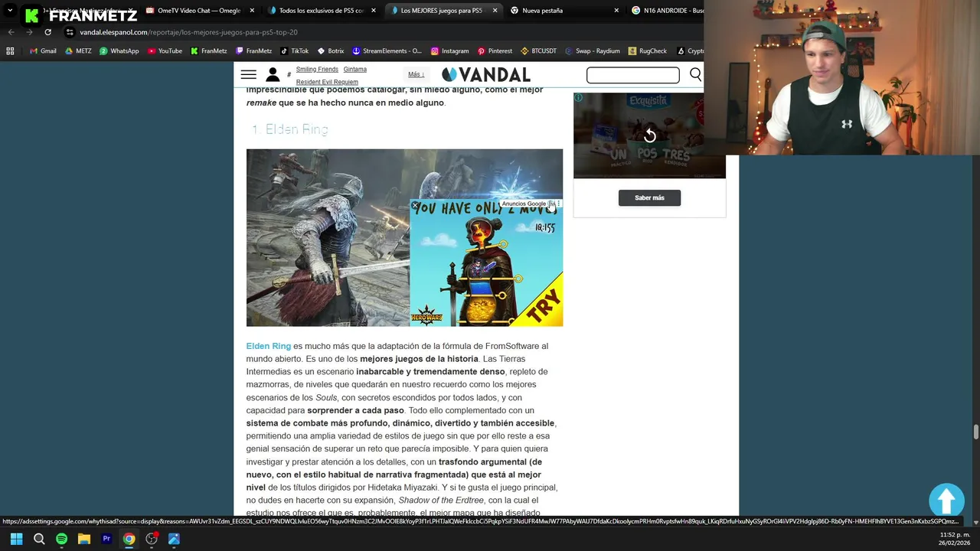Open the METZ Drive bookmark
Viewport: 980px width, 551px height.
coord(78,51)
